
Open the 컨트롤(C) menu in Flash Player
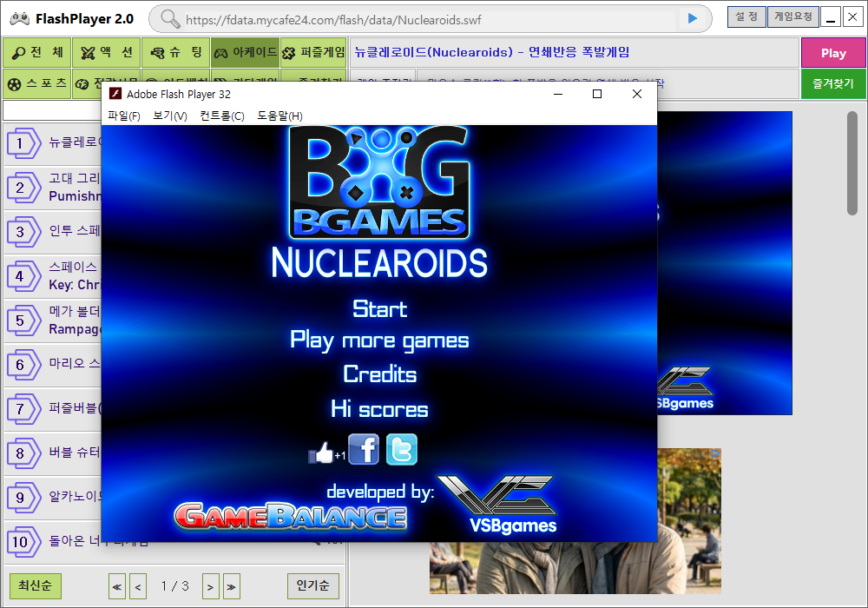(222, 116)
